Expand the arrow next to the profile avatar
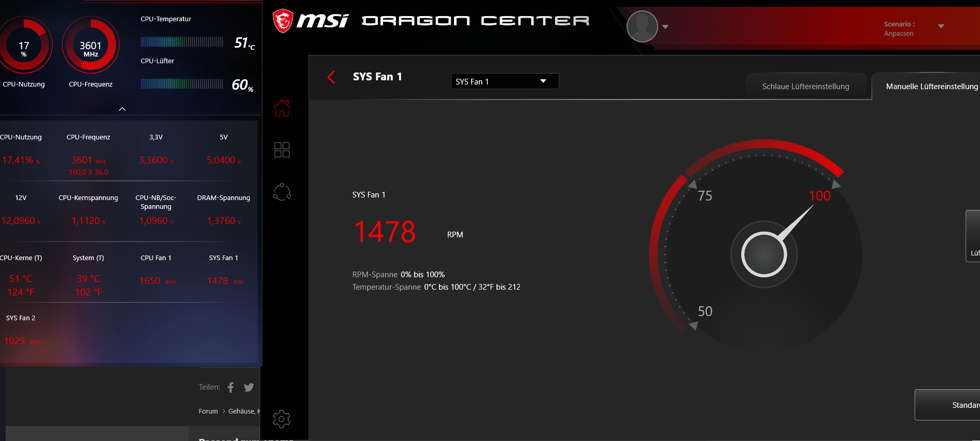The height and width of the screenshot is (441, 980). pos(665,27)
